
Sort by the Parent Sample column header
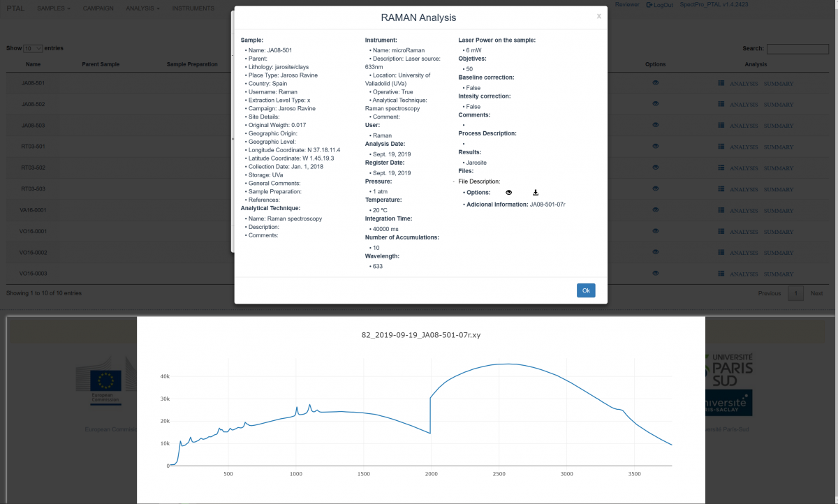coord(101,64)
